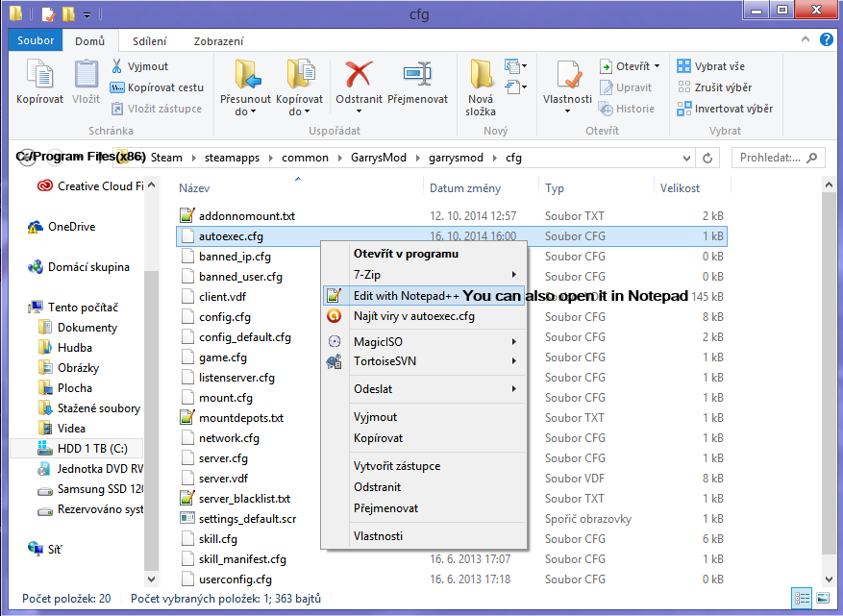Image resolution: width=843 pixels, height=616 pixels.
Task: Select Síť network in navigation pane
Action: tap(44, 550)
